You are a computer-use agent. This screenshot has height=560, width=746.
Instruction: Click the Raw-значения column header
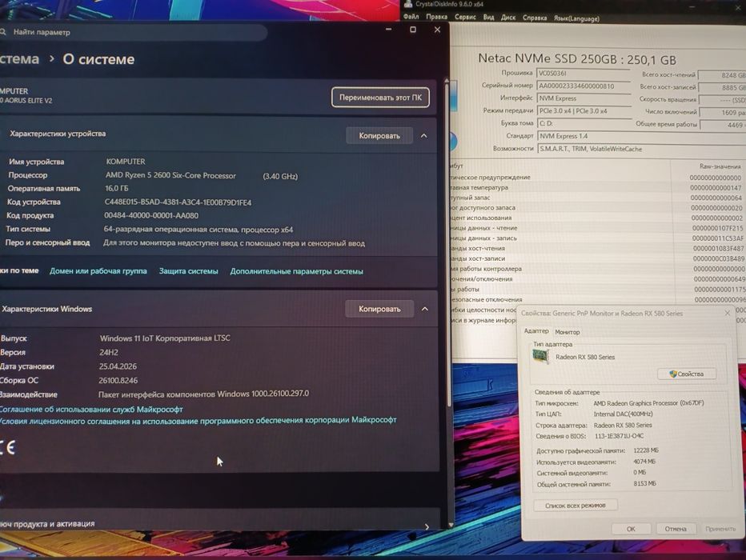point(720,166)
